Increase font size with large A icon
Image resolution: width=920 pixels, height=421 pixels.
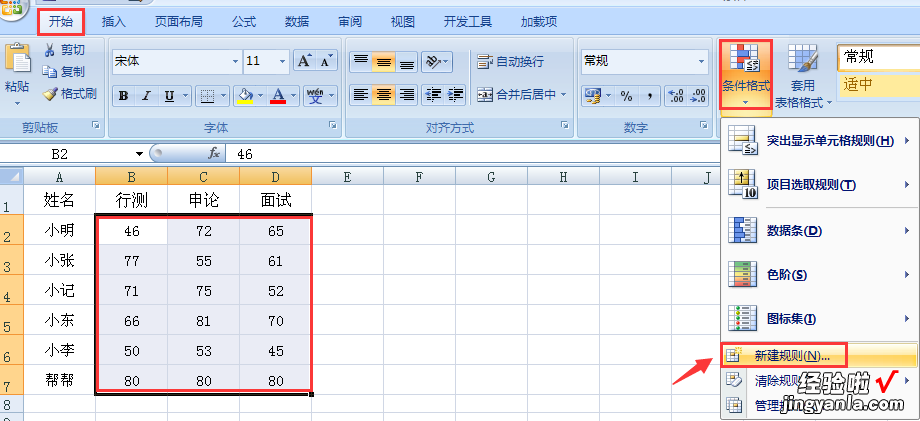tap(305, 61)
